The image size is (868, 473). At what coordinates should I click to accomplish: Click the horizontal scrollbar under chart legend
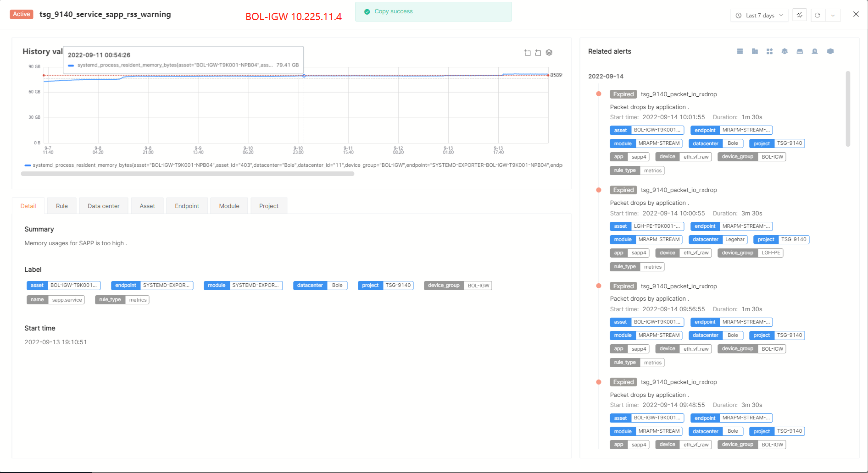187,174
